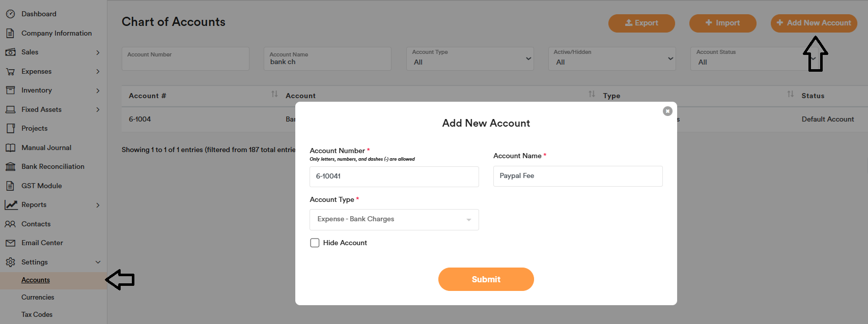Click the Import button

coord(722,23)
